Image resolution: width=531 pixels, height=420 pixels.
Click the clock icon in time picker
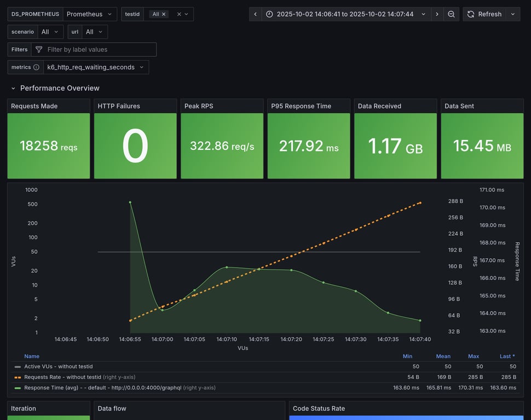pyautogui.click(x=269, y=14)
